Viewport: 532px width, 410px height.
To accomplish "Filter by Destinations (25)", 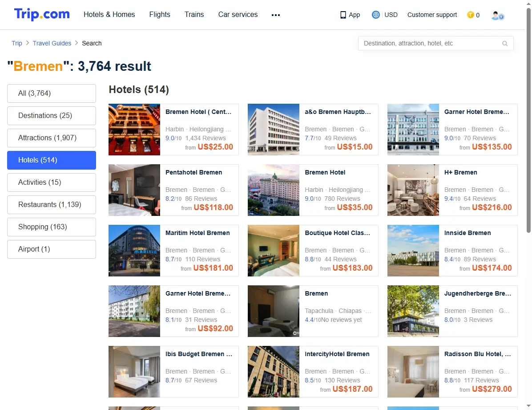I will click(52, 115).
